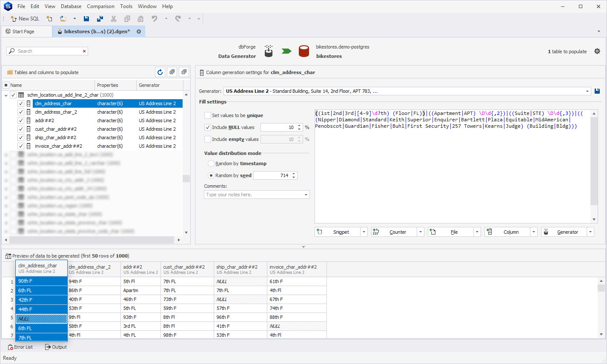Toggle Include NULL values checkbox

pyautogui.click(x=208, y=127)
